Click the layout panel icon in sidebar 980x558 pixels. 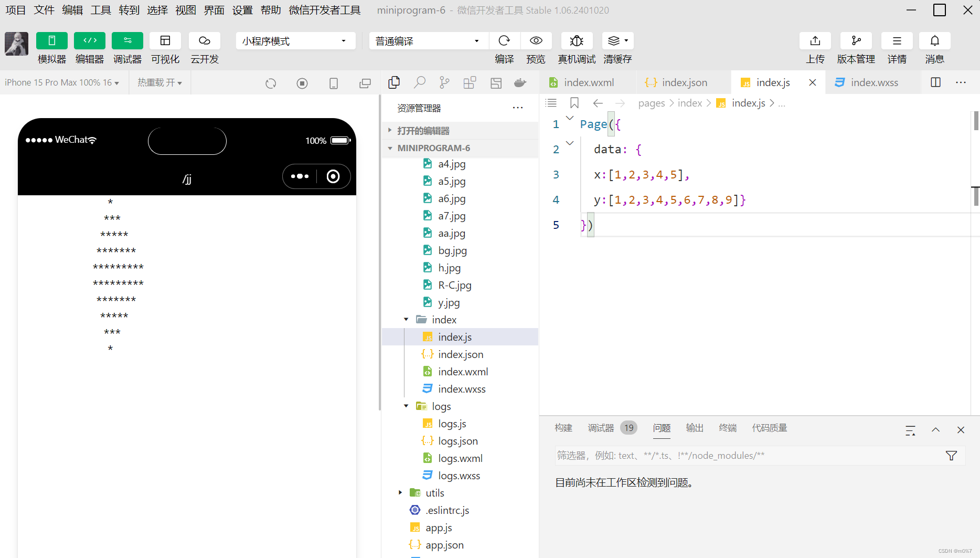[x=496, y=82]
